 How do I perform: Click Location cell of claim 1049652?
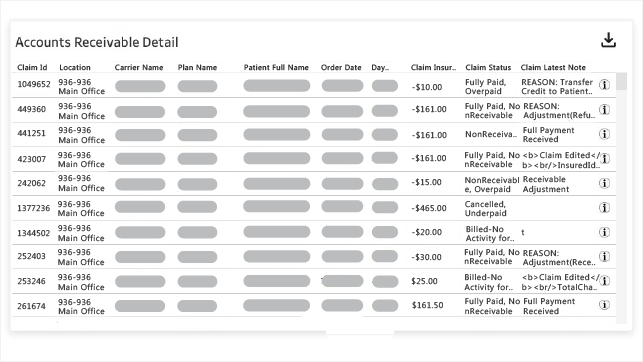(81, 87)
